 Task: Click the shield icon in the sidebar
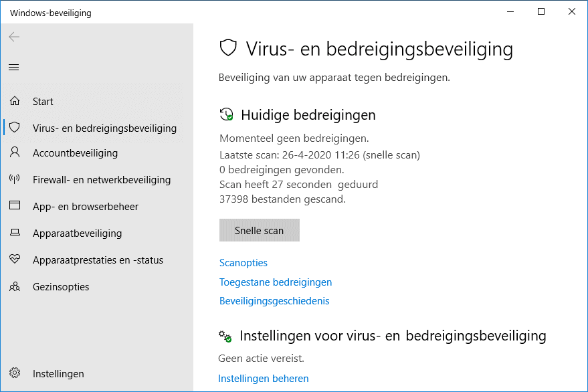pos(15,127)
